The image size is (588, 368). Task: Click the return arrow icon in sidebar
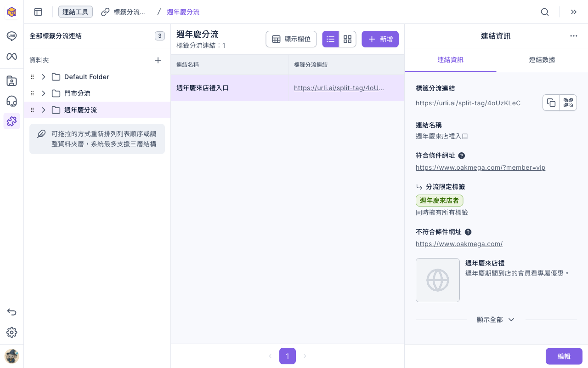pyautogui.click(x=11, y=312)
